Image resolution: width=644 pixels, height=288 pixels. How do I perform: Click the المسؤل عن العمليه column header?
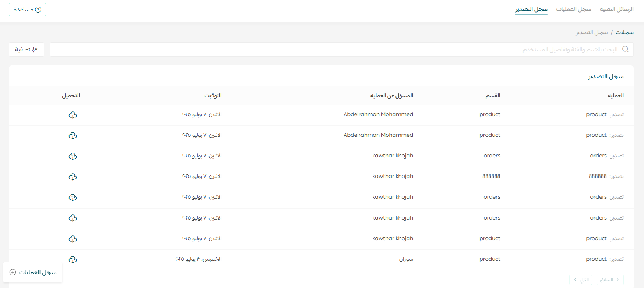[391, 96]
